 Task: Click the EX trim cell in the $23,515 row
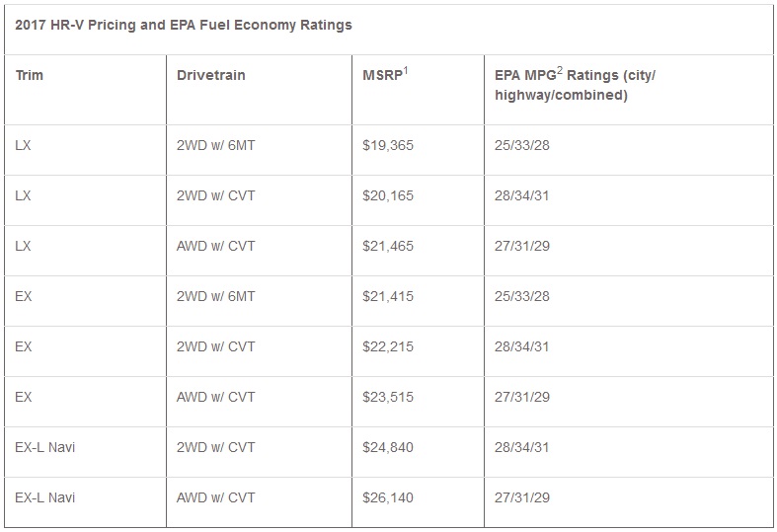tap(24, 397)
